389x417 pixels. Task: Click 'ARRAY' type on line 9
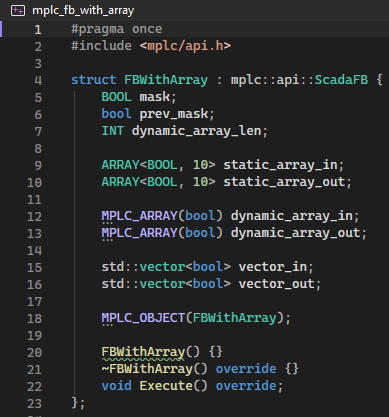pyautogui.click(x=120, y=165)
